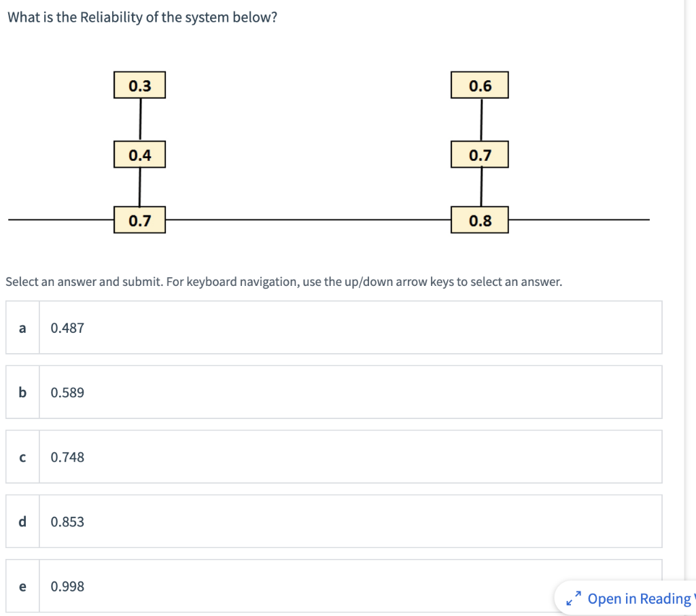This screenshot has width=696, height=616.
Task: Click the horizontal connector line between blocks
Action: pos(309,220)
